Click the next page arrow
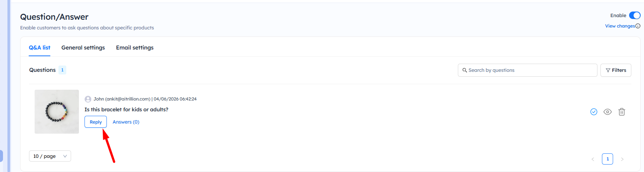Image resolution: width=644 pixels, height=172 pixels. coord(622,159)
